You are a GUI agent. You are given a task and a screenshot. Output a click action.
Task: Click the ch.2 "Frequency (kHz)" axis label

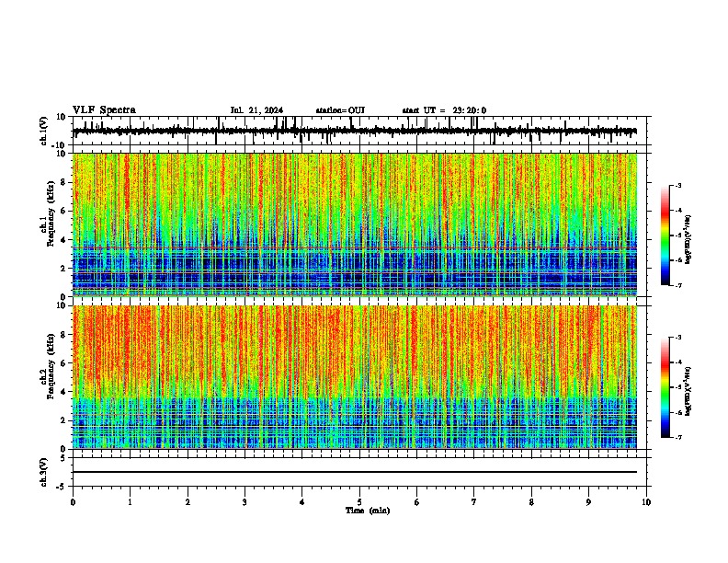(51, 366)
